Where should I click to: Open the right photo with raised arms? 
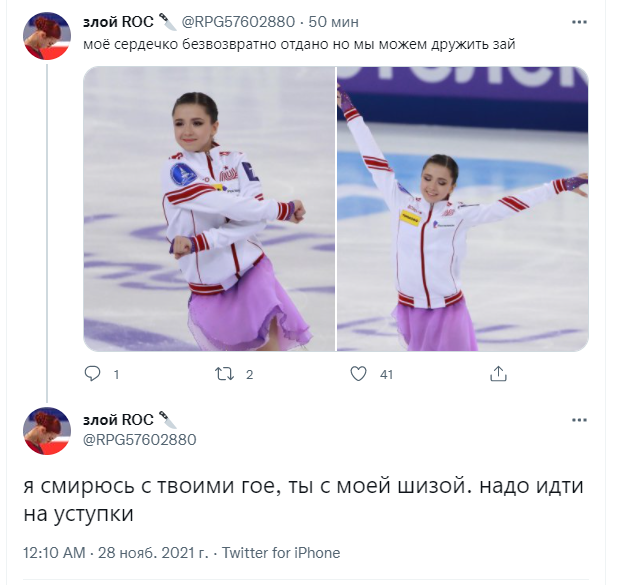pyautogui.click(x=463, y=209)
